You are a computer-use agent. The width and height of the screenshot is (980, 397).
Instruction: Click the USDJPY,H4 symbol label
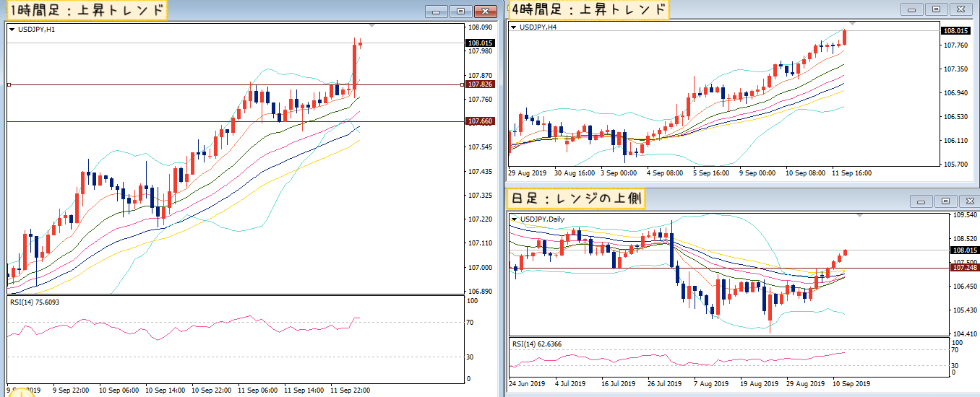(x=538, y=27)
